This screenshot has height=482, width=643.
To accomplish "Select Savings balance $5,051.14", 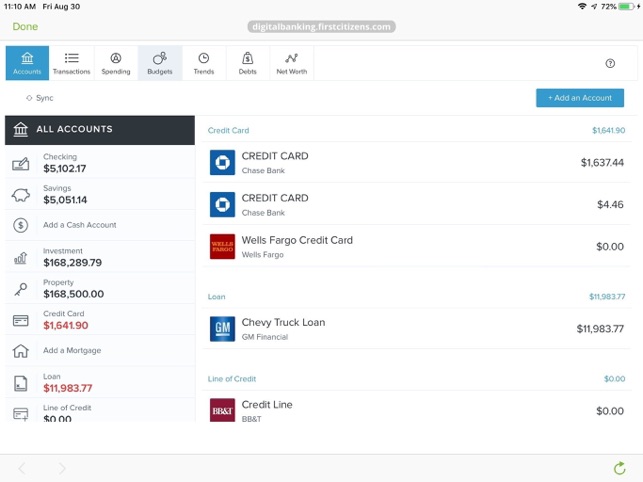I will point(65,200).
